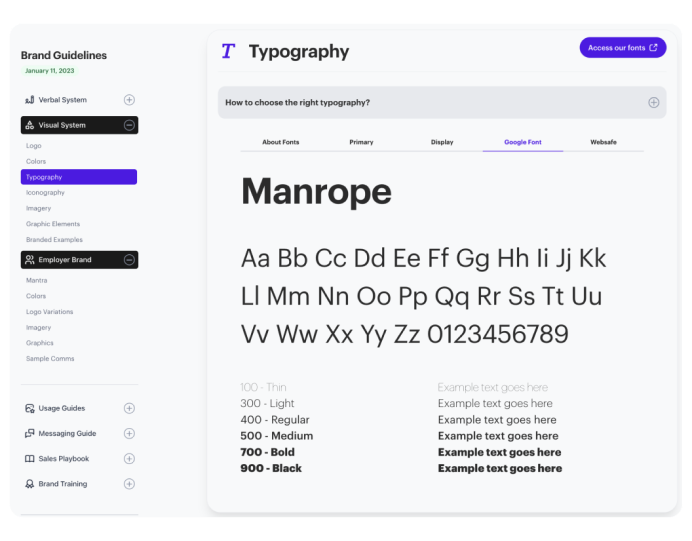Open Sample Comms page
The height and width of the screenshot is (541, 692).
click(50, 359)
